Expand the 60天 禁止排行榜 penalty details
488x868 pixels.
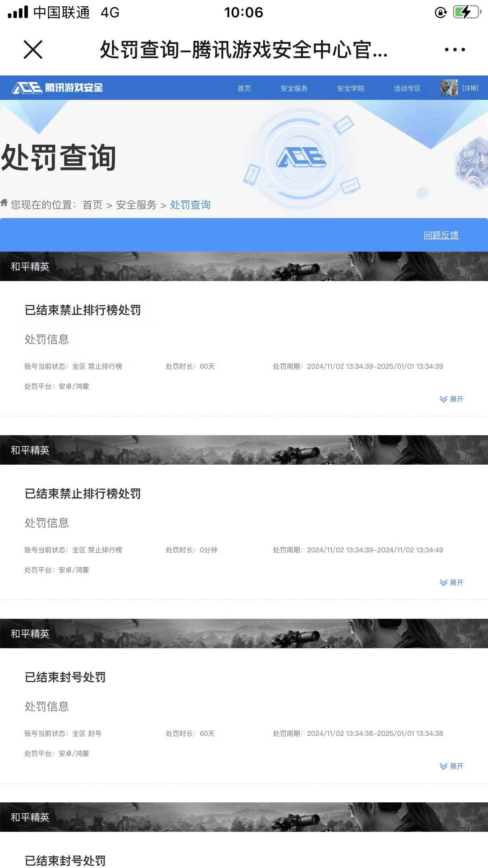click(451, 399)
